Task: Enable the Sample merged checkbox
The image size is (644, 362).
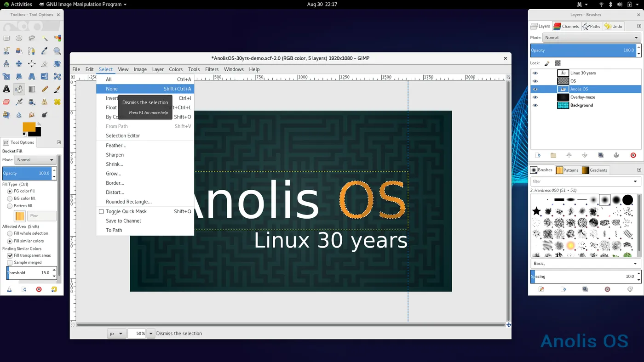Action: [10, 263]
